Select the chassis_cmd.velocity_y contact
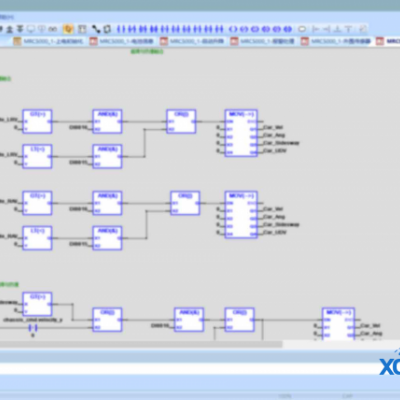The image size is (400, 400). coord(32,328)
